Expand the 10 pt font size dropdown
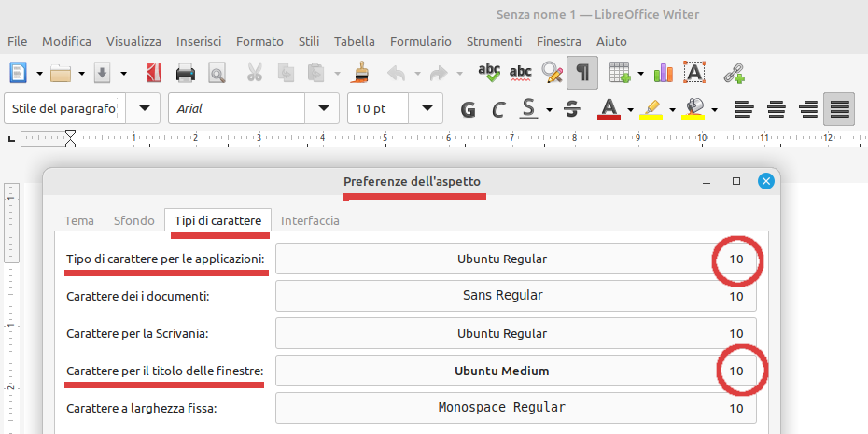The width and height of the screenshot is (868, 434). click(x=427, y=108)
